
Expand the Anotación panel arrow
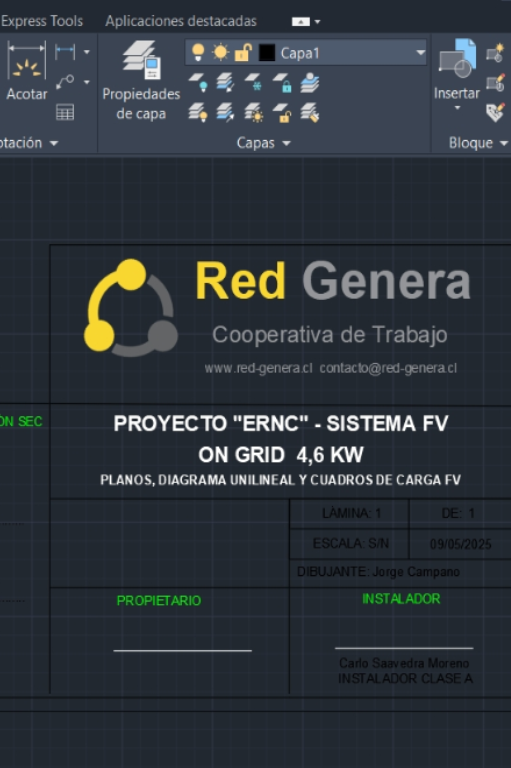pos(54,143)
